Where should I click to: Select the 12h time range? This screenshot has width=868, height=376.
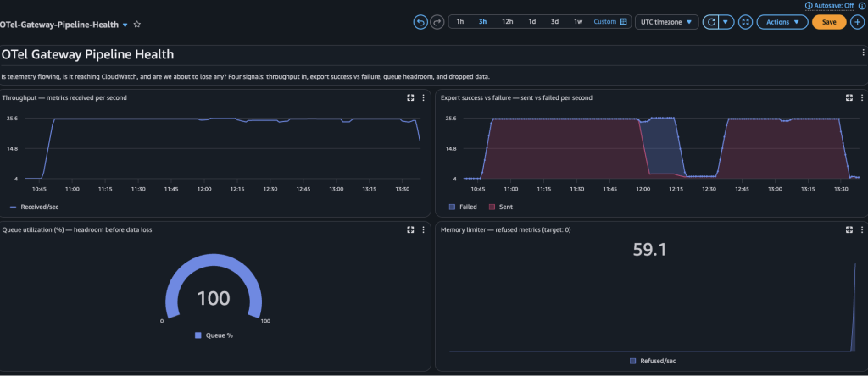pos(508,21)
